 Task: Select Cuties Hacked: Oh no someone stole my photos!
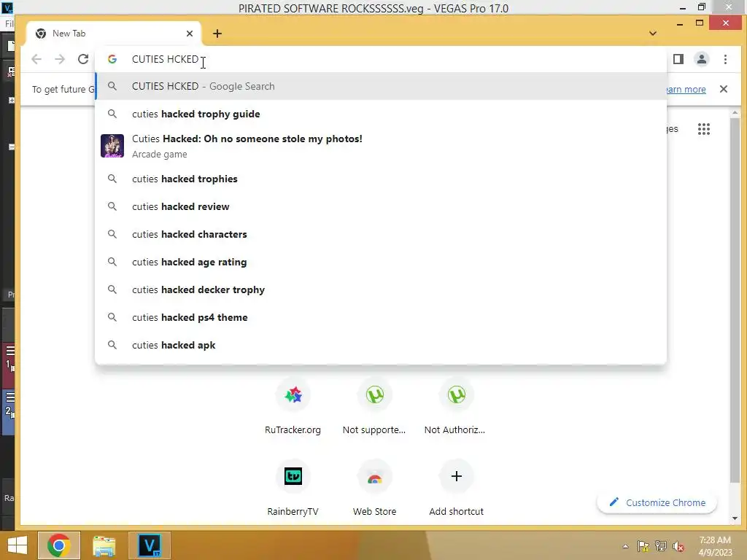pos(381,146)
